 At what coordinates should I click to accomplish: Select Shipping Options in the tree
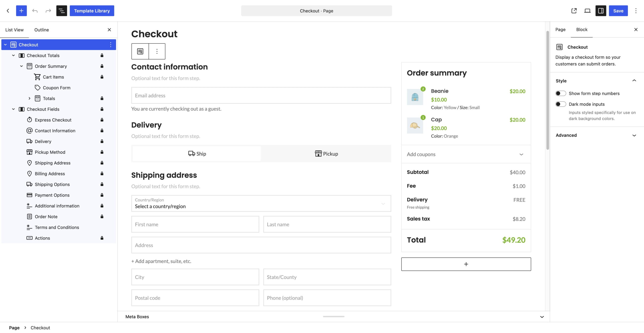pos(52,184)
